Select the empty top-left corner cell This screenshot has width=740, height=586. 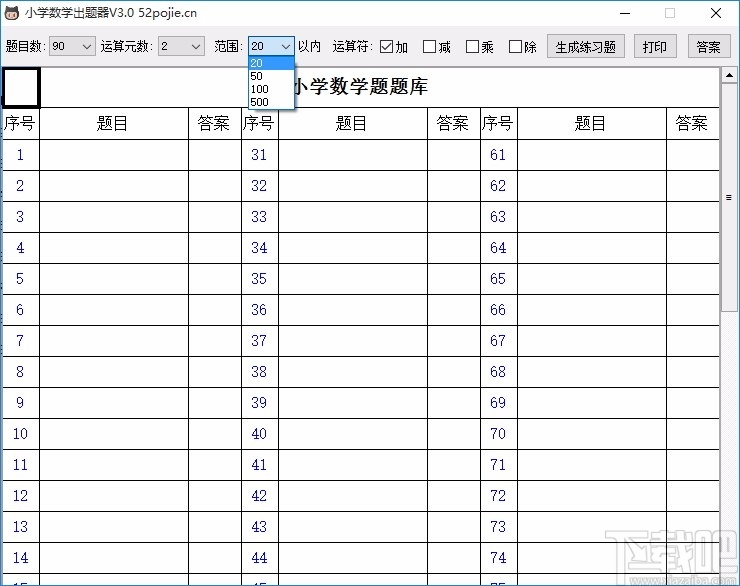(21, 88)
